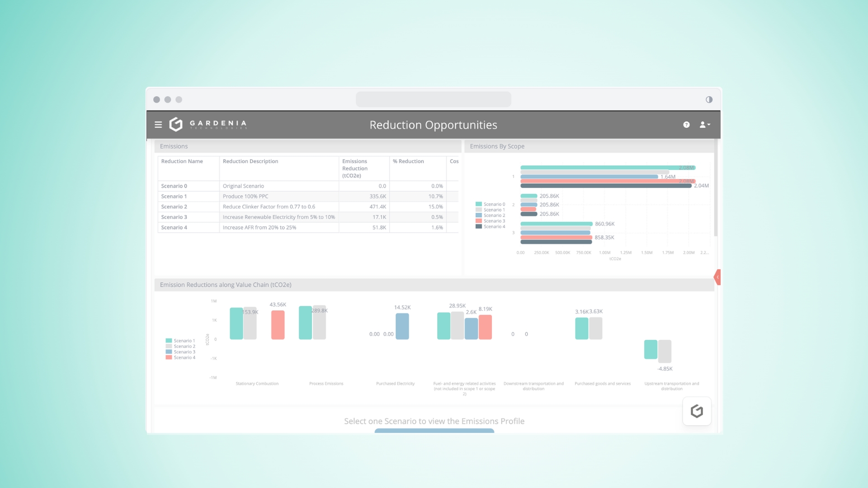Toggle Scenario 2 in value chain legend

pos(180,347)
